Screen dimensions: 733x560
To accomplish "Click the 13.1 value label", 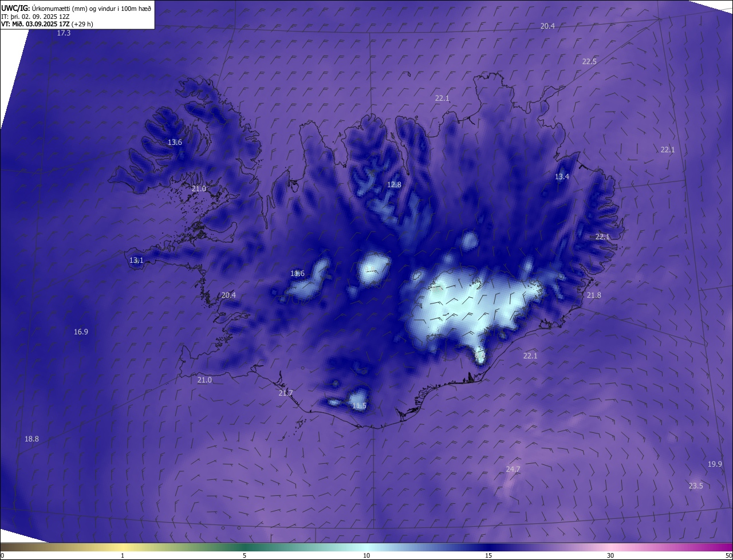I will click(x=136, y=260).
